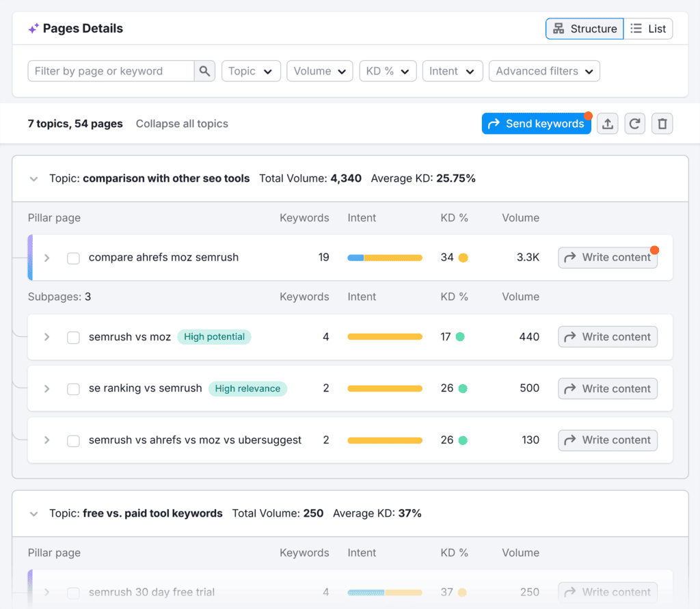Open the Advanced filters dropdown

[x=544, y=70]
